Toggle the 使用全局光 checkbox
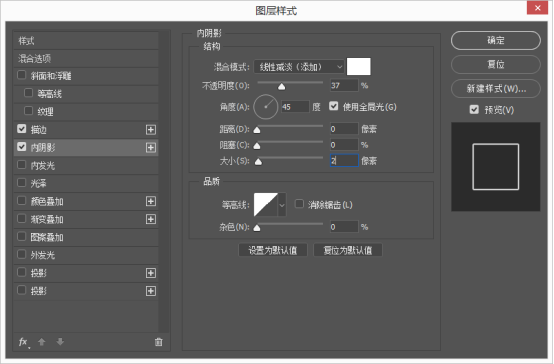This screenshot has width=554, height=364. click(x=334, y=106)
